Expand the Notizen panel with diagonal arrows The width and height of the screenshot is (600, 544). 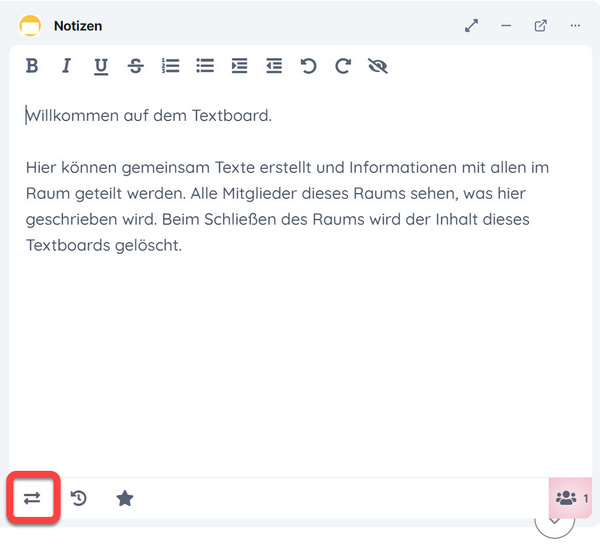pyautogui.click(x=471, y=26)
